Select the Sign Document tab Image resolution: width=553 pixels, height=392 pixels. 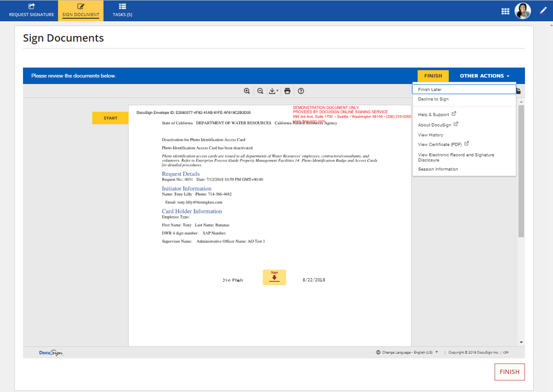tap(81, 11)
